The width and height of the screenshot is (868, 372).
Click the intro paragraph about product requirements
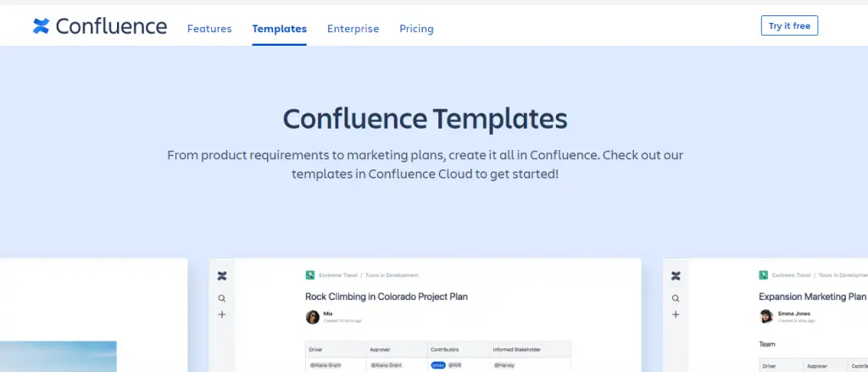pos(426,164)
